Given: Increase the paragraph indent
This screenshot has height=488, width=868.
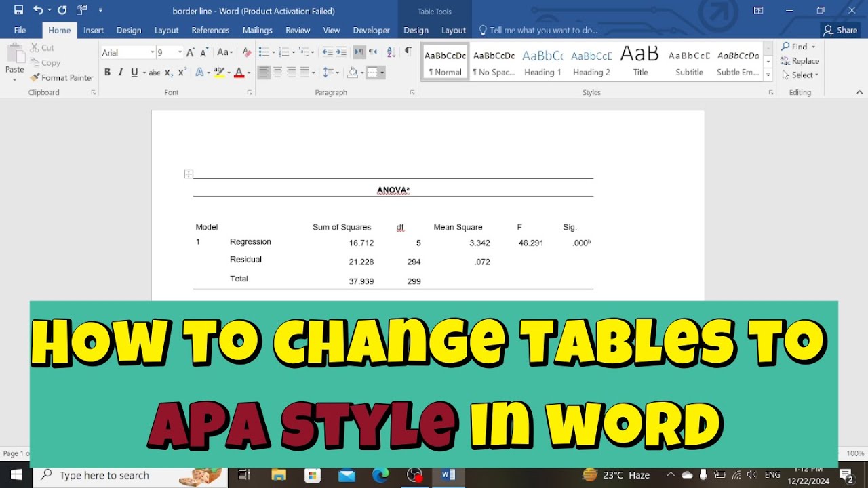Looking at the screenshot, I should pos(341,52).
